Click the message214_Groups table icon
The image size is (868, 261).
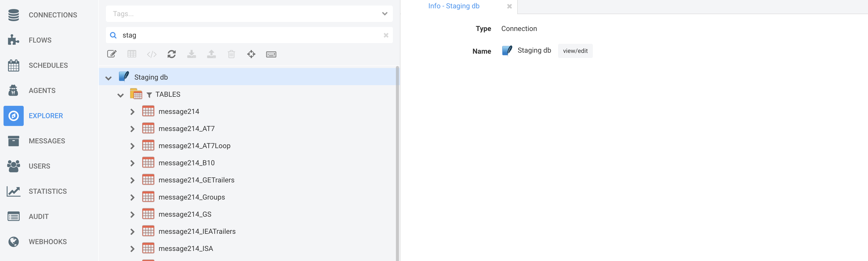[148, 197]
